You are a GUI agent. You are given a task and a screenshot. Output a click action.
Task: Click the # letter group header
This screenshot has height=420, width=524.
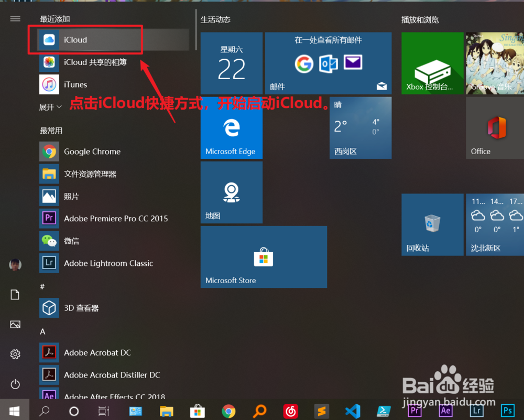click(x=42, y=287)
